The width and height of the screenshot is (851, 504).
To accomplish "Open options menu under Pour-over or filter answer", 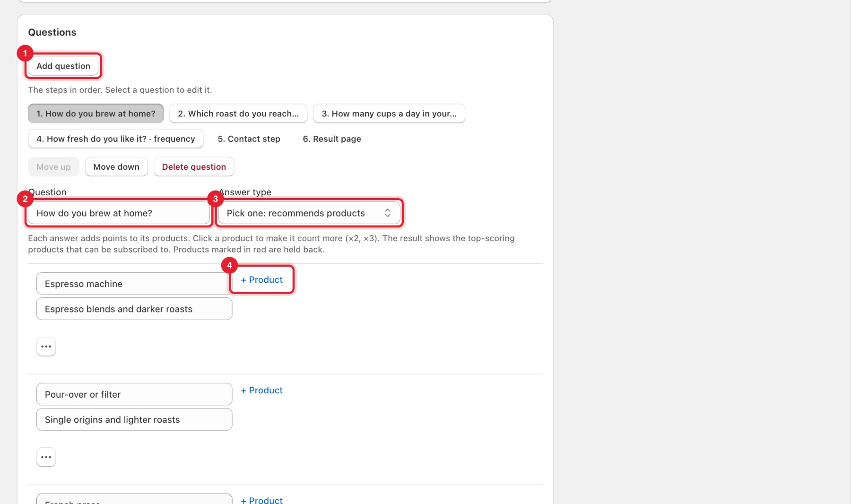I will (x=46, y=457).
